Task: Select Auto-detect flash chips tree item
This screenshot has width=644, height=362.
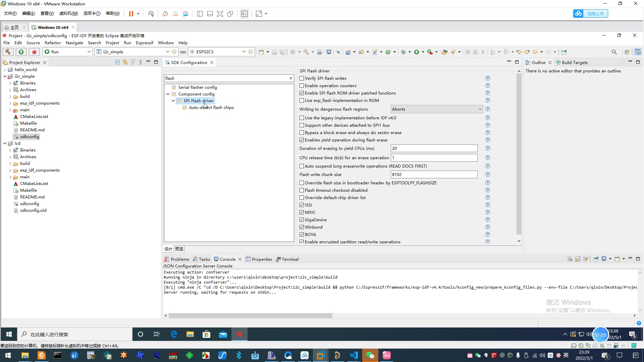Action: pyautogui.click(x=211, y=108)
